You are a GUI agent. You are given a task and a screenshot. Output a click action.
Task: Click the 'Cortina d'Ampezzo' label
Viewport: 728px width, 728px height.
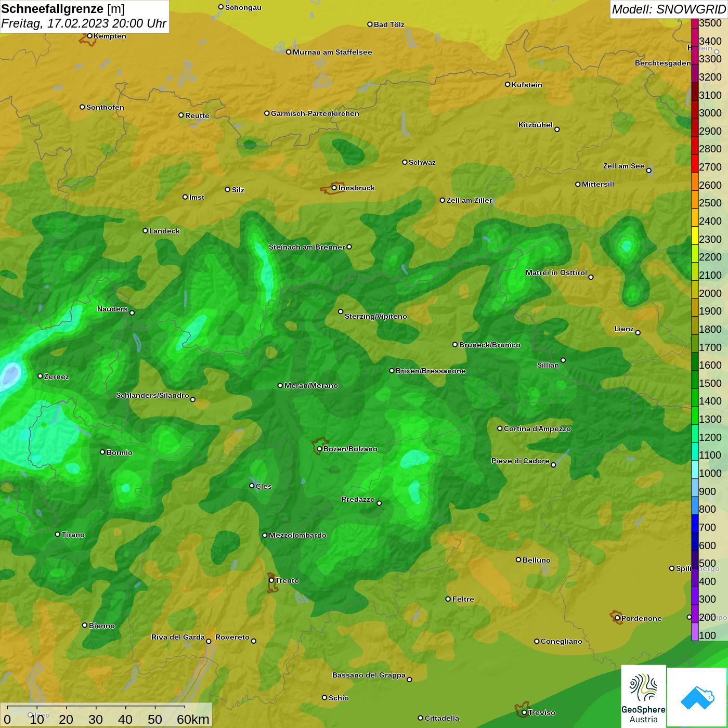pyautogui.click(x=537, y=428)
